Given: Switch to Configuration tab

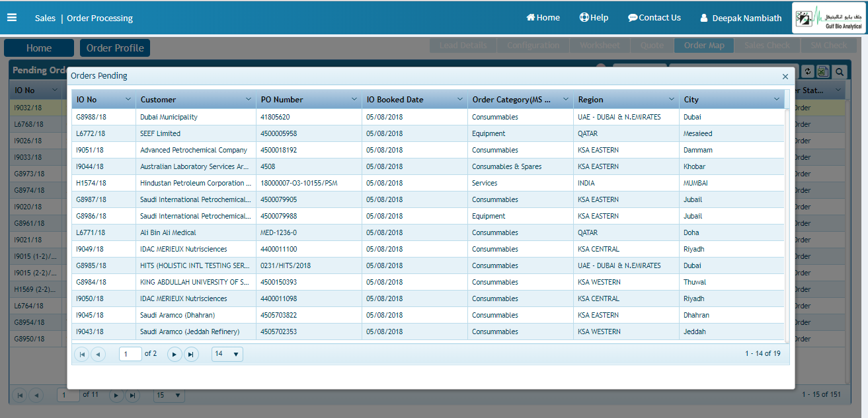Looking at the screenshot, I should point(533,46).
